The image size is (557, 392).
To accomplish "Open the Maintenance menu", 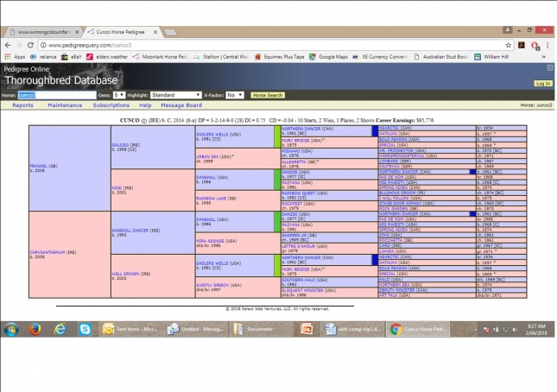I will coord(65,105).
